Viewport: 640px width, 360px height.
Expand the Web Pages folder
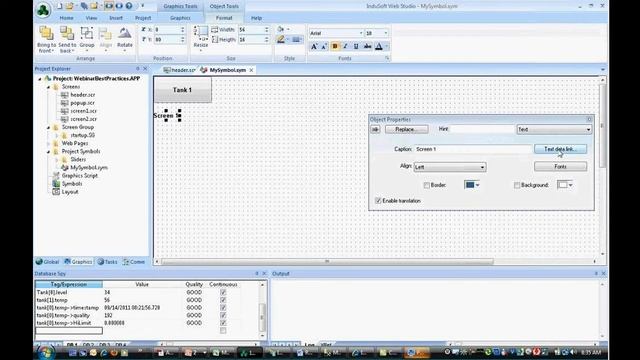[x=48, y=143]
